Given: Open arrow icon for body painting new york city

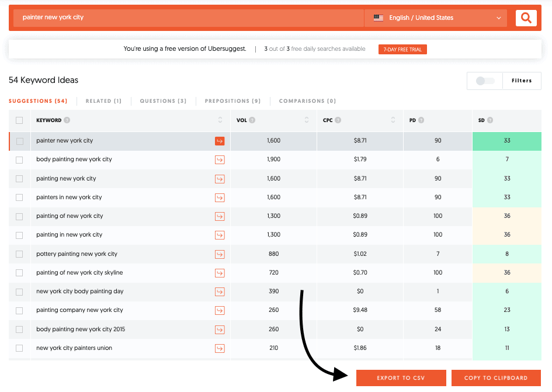Looking at the screenshot, I should point(220,159).
